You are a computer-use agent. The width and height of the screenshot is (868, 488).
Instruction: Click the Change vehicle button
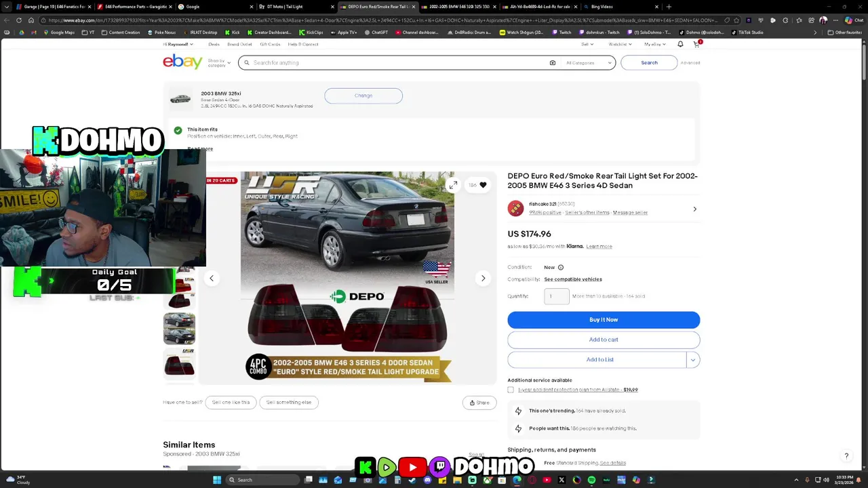tap(363, 96)
